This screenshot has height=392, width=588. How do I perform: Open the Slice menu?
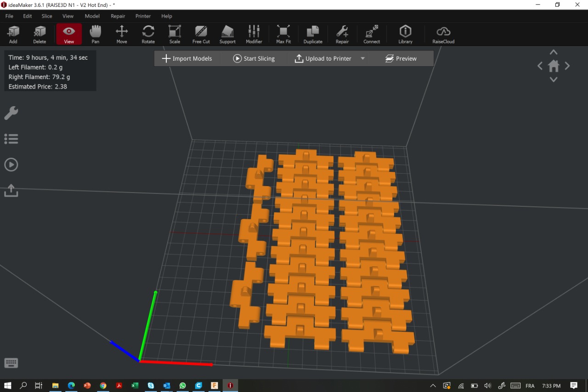click(x=47, y=16)
